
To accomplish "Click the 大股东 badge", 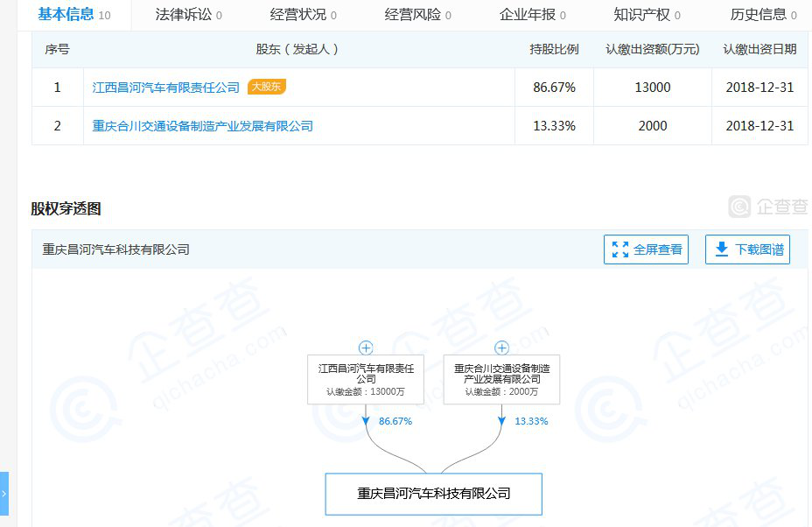I will tap(267, 87).
